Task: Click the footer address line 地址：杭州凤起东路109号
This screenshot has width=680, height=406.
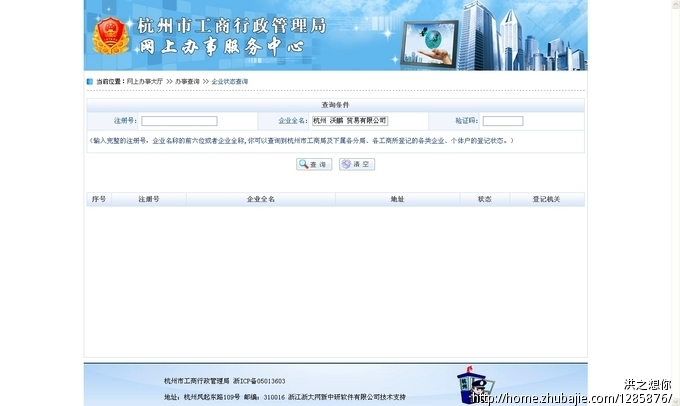Action: click(202, 397)
